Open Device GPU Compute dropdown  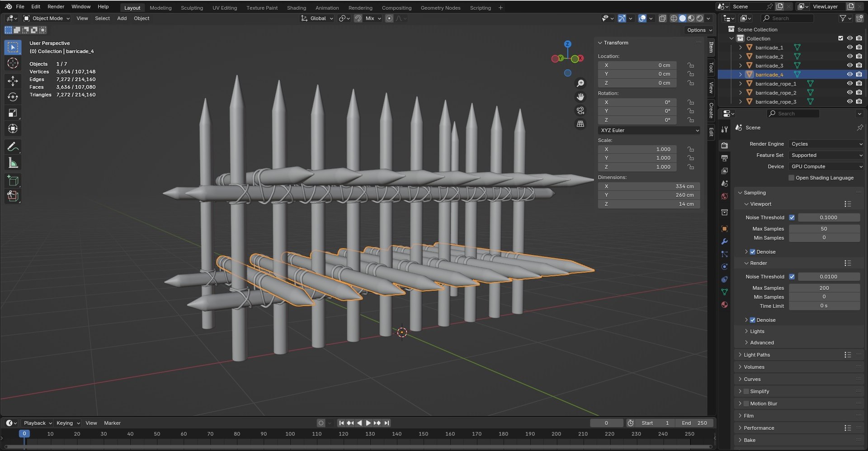[x=826, y=166]
